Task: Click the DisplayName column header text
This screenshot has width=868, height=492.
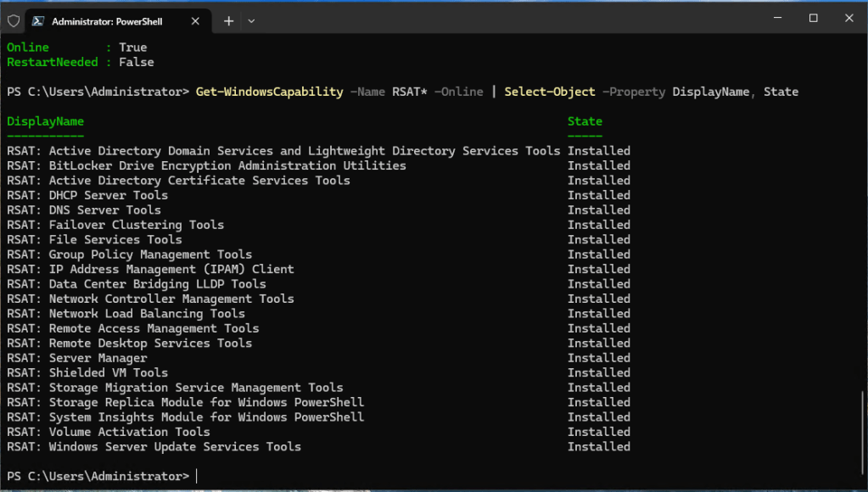Action: (x=45, y=121)
